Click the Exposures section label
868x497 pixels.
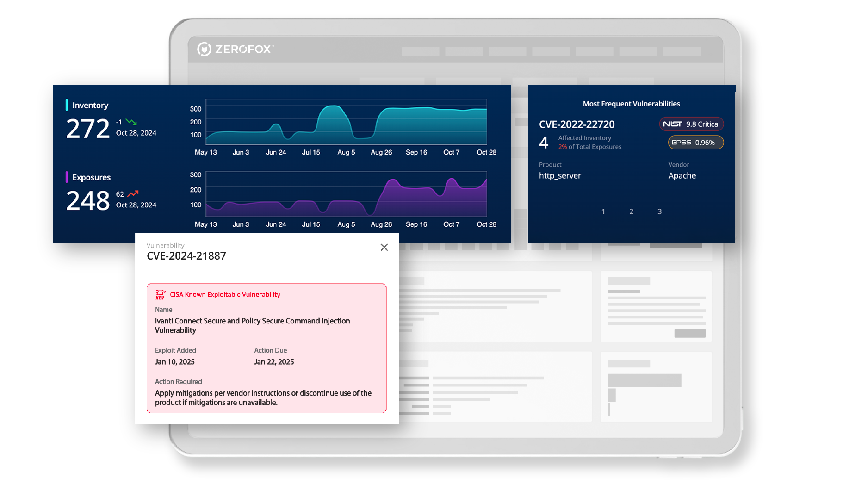click(x=91, y=178)
